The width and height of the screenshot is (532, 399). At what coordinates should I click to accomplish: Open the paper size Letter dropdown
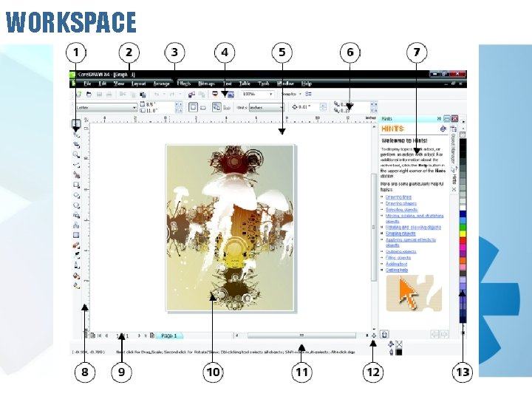134,108
